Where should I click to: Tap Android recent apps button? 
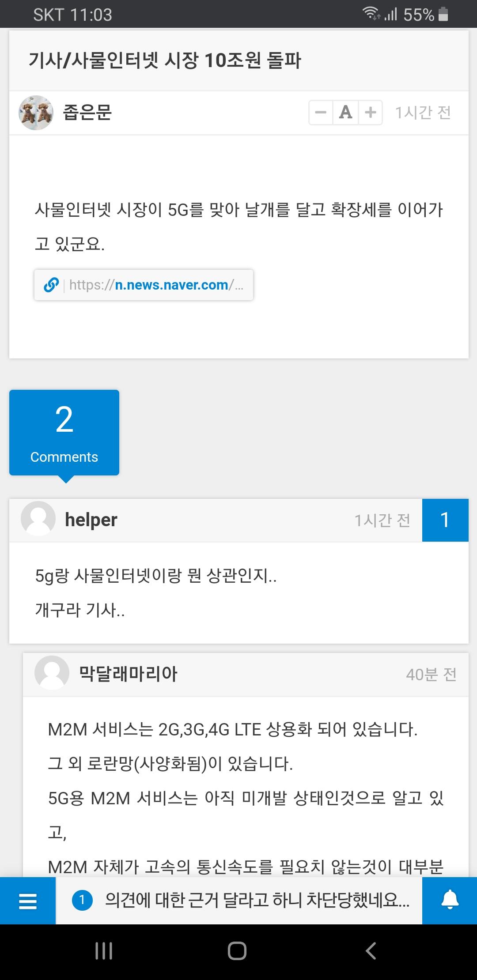click(104, 951)
